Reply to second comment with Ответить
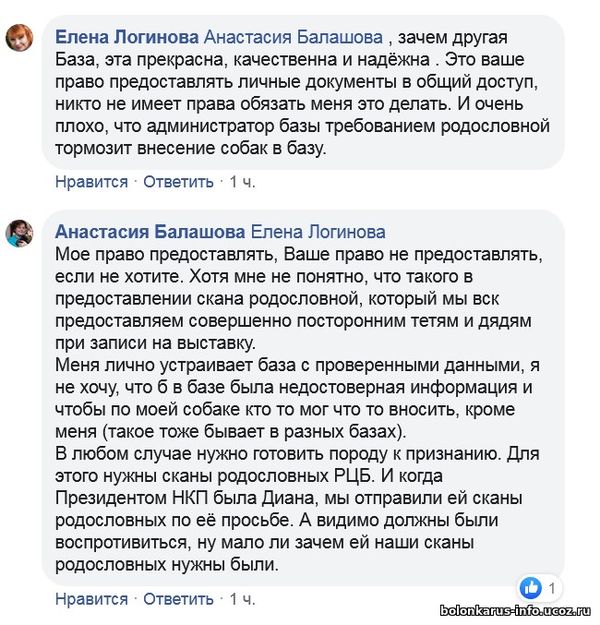 [x=178, y=599]
